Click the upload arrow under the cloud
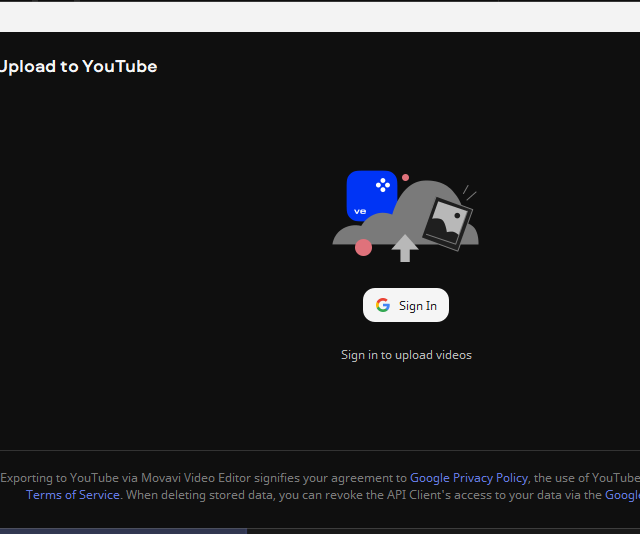The width and height of the screenshot is (640, 534). click(404, 247)
